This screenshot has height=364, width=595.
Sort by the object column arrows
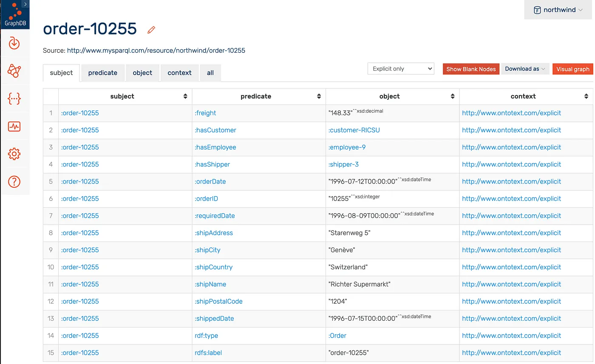pos(453,96)
